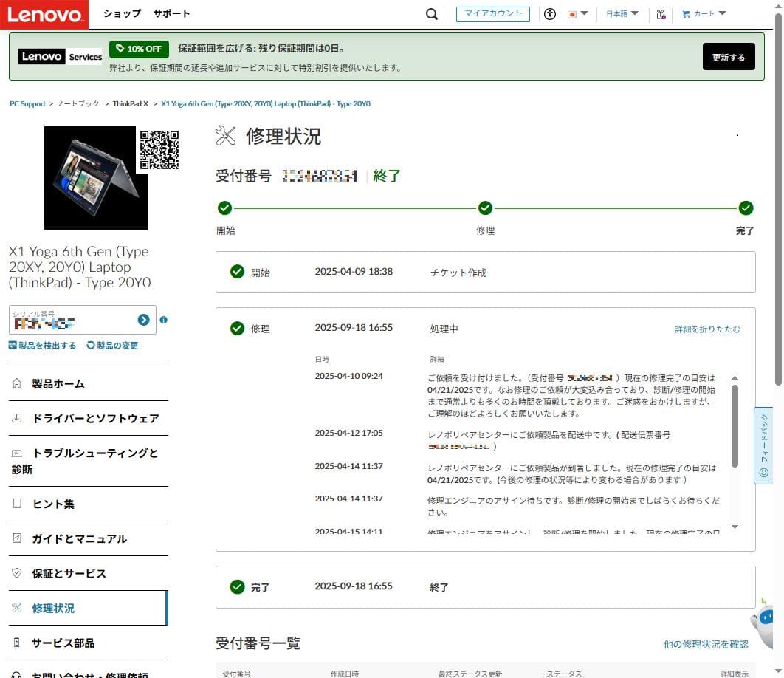Click ドライバーとソフトウェア download icon
Viewport: 784px width, 678px height.
click(x=16, y=417)
